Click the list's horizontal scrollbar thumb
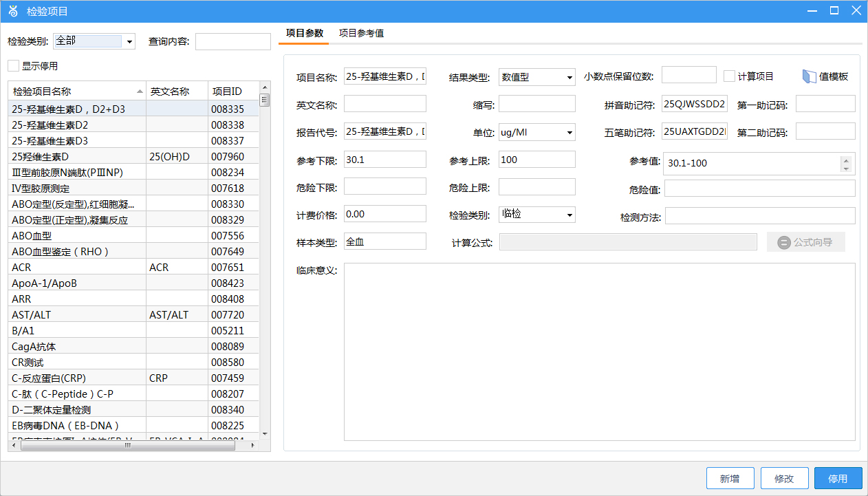Viewport: 868px width, 496px height. coord(128,446)
